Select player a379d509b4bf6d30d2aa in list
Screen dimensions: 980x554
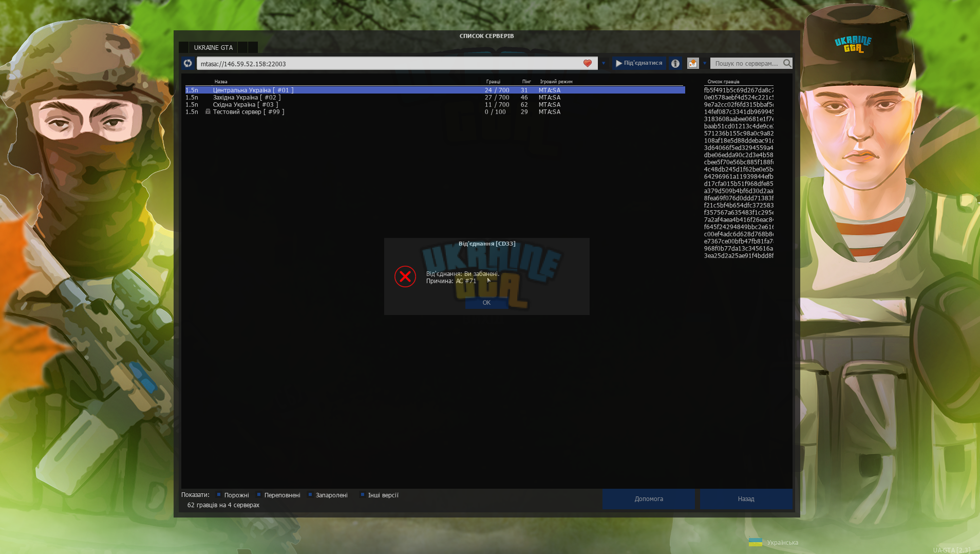pyautogui.click(x=739, y=191)
